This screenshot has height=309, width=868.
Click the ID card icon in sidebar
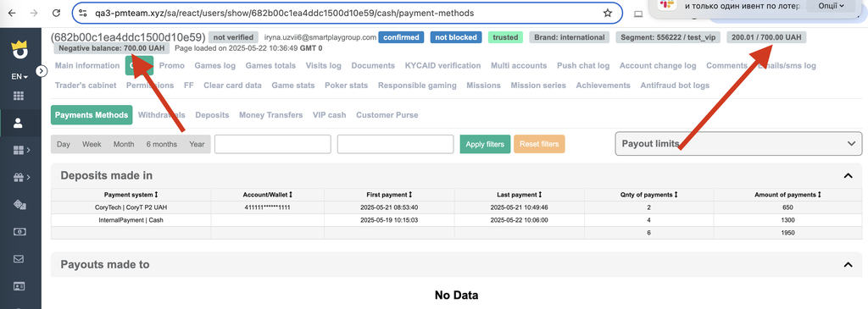point(19,286)
